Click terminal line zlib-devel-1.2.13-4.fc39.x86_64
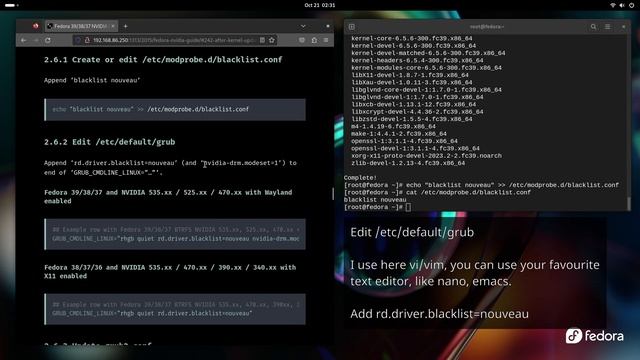 (x=408, y=163)
